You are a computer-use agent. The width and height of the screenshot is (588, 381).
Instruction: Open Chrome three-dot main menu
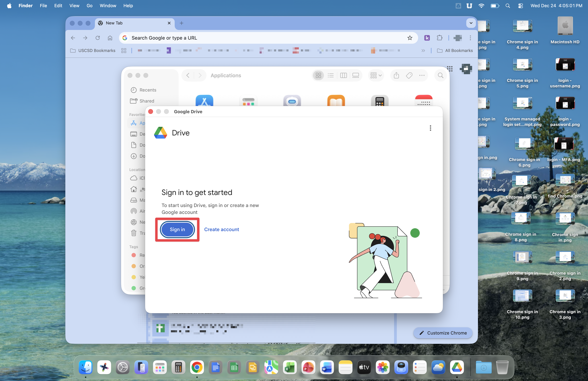470,38
